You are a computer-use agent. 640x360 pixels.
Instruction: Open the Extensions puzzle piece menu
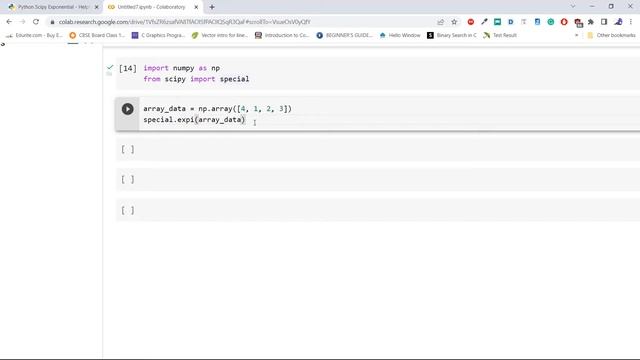coord(591,22)
